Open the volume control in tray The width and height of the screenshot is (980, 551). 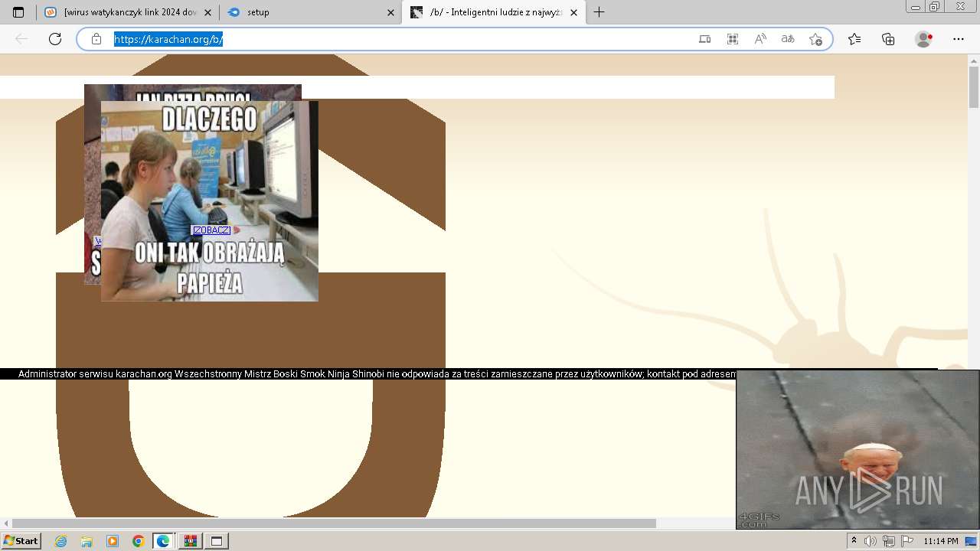coord(871,541)
